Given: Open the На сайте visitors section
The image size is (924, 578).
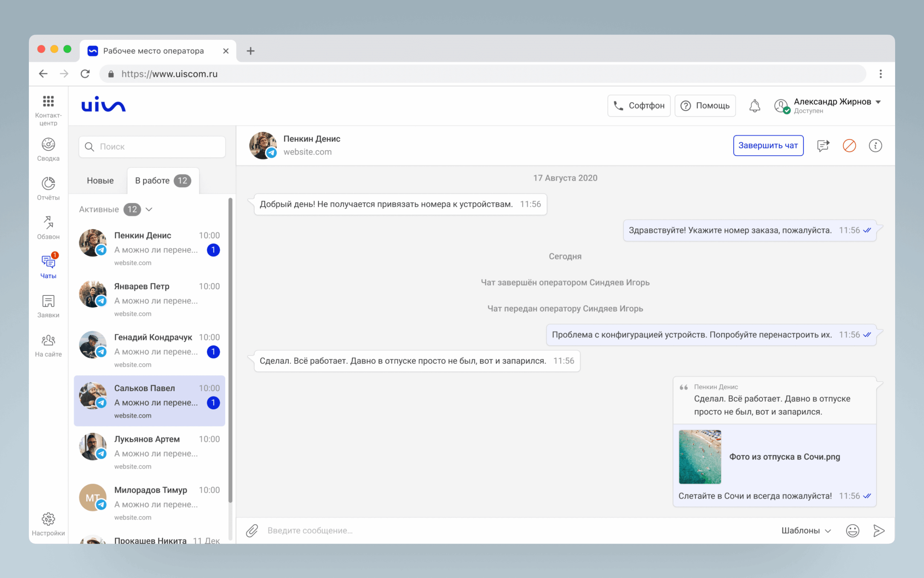Looking at the screenshot, I should click(x=48, y=345).
